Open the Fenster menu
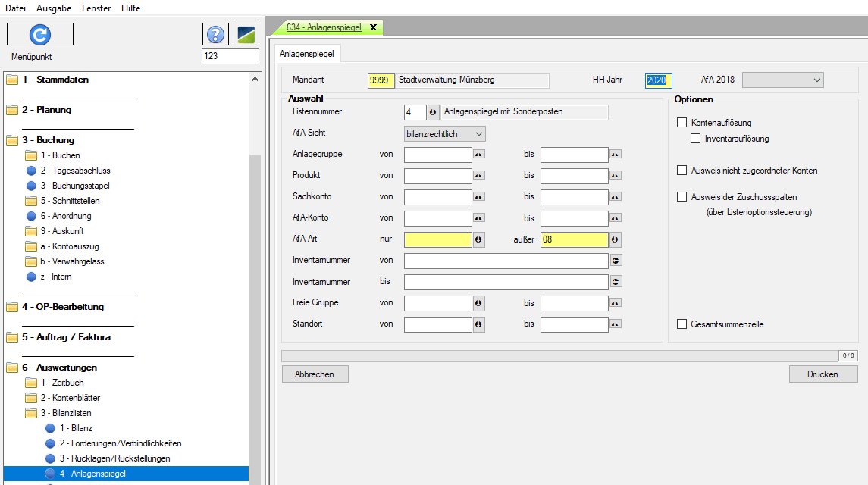 [95, 8]
